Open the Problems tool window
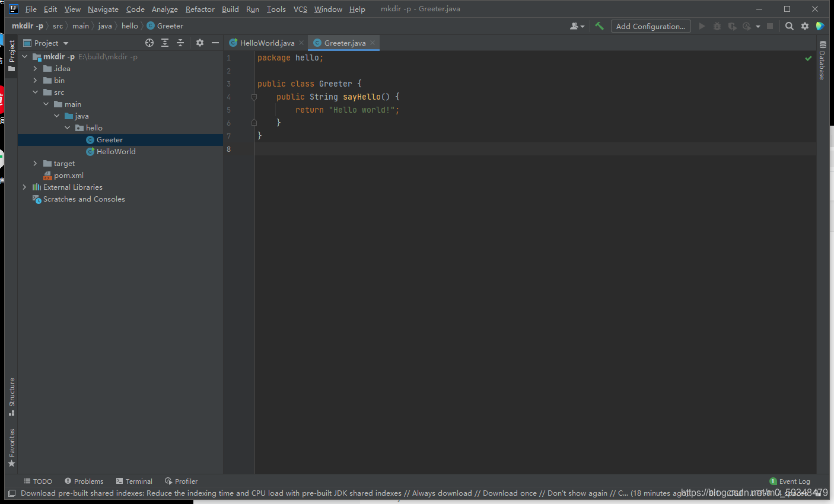834x504 pixels. click(x=84, y=481)
